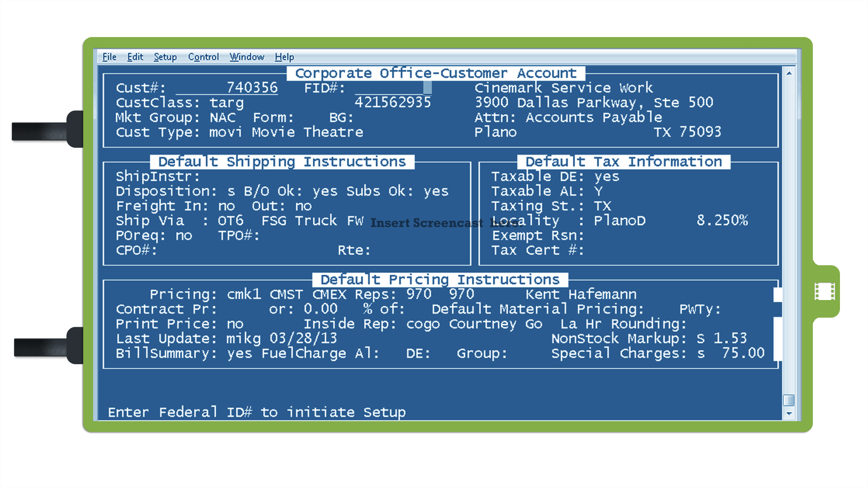Viewport: 868px width, 488px height.
Task: Click the NonStock Markup value 1.53
Action: tap(731, 338)
